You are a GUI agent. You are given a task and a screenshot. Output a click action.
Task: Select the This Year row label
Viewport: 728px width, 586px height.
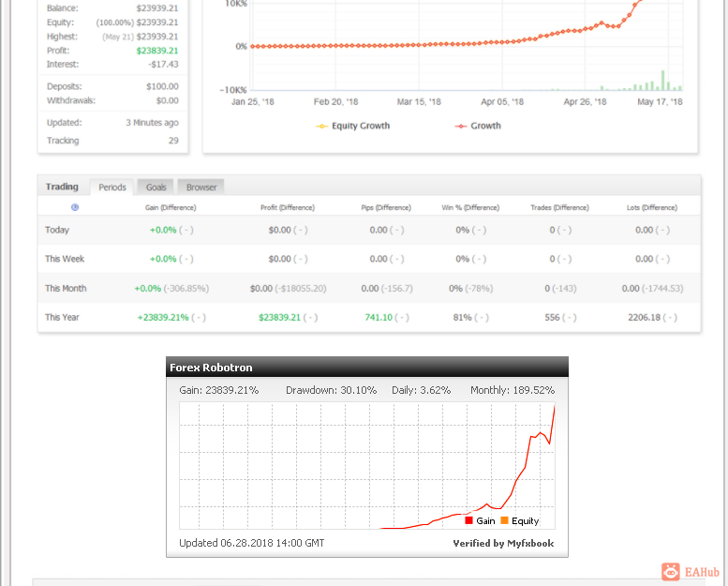point(62,318)
